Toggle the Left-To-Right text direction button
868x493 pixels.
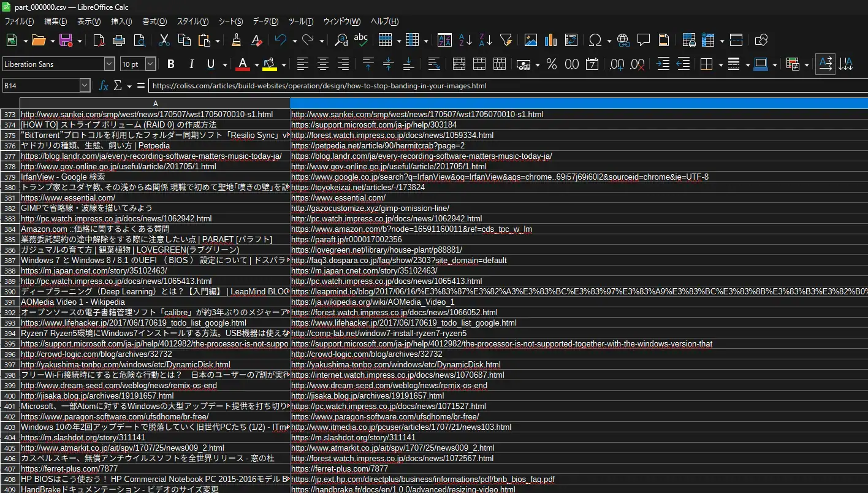pyautogui.click(x=826, y=64)
